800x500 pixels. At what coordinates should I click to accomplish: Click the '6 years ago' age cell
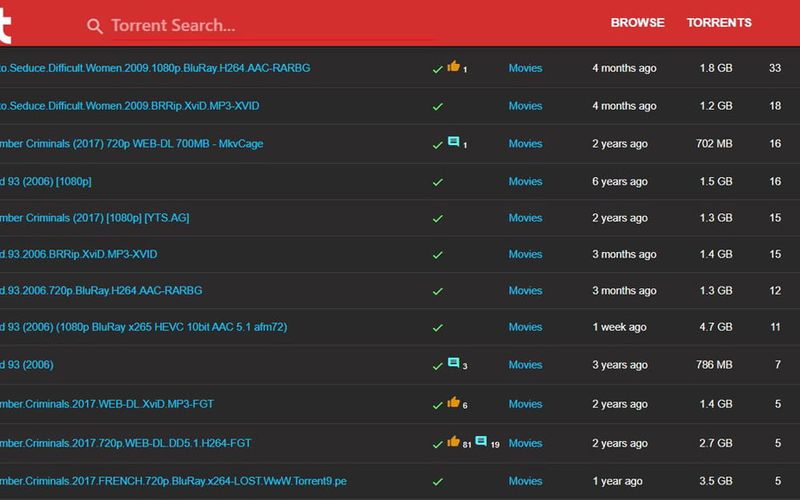tap(620, 182)
